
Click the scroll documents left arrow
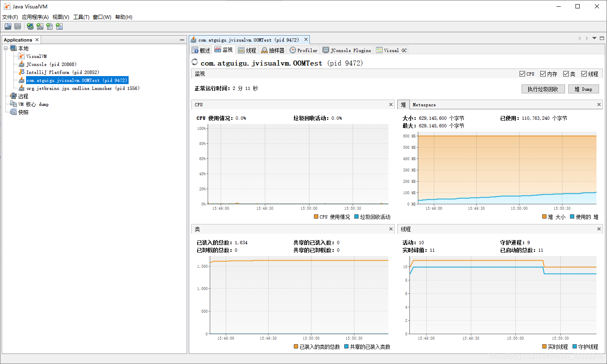coord(579,38)
